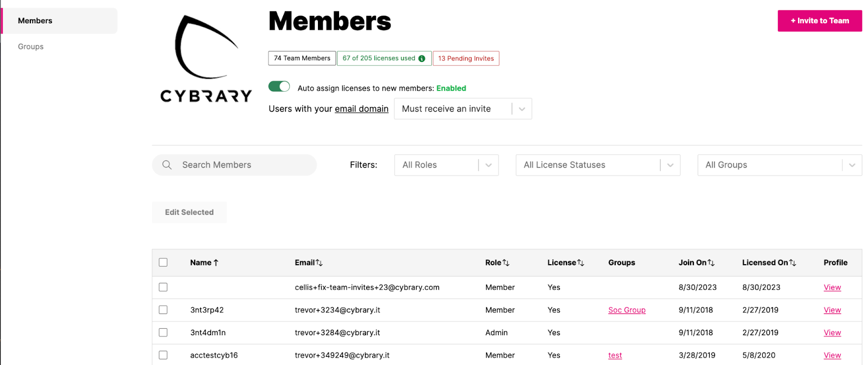The width and height of the screenshot is (868, 365).
Task: Open the Soc Group link
Action: 627,310
